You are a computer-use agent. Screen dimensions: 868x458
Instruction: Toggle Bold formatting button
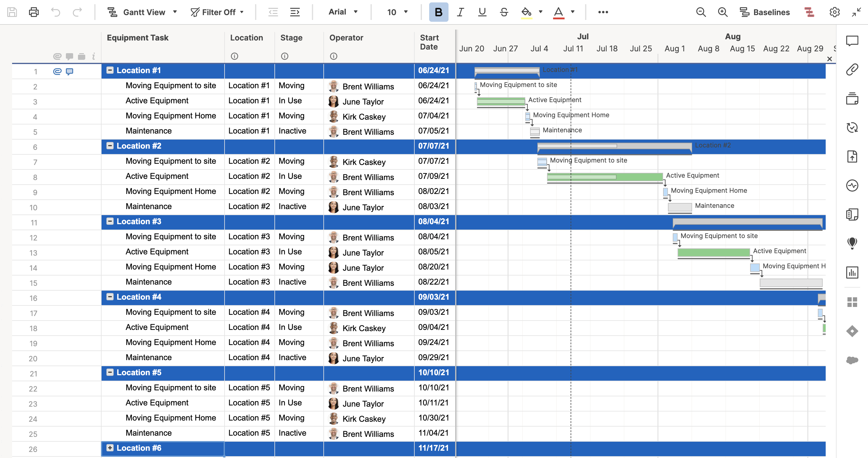click(438, 12)
